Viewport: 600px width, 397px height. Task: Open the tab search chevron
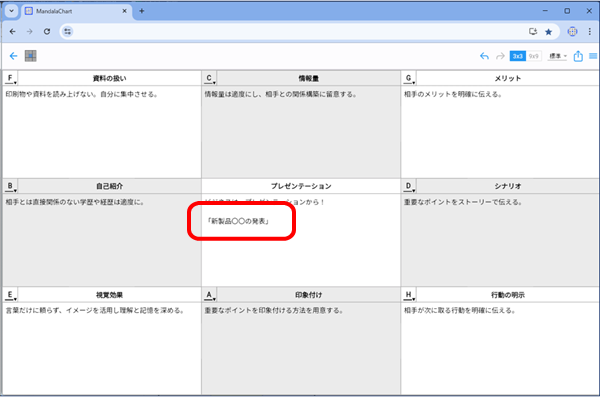(11, 11)
